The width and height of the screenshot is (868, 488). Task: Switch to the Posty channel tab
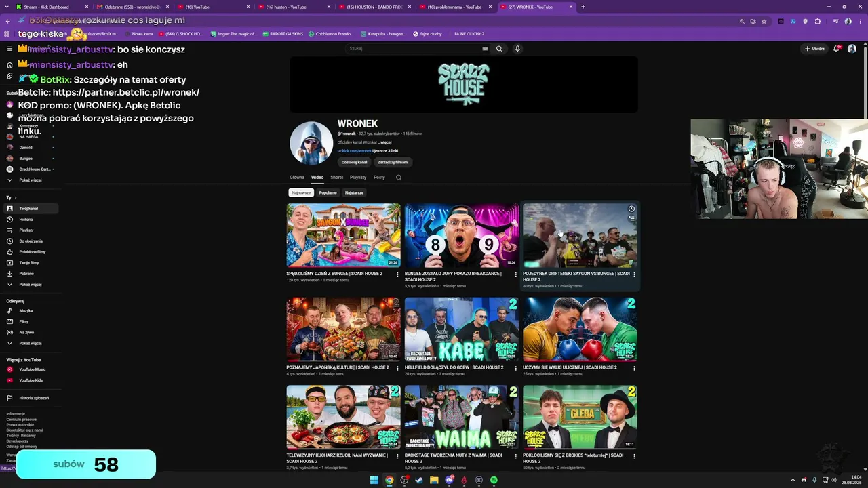(379, 178)
